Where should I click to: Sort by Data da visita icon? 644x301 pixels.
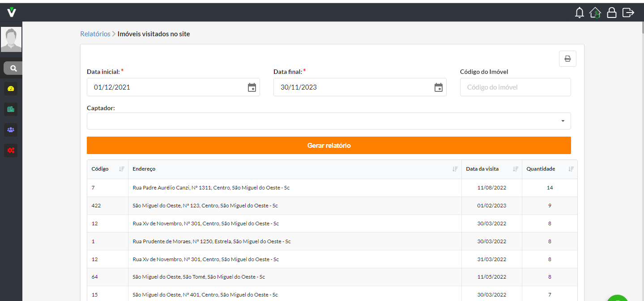click(x=516, y=169)
